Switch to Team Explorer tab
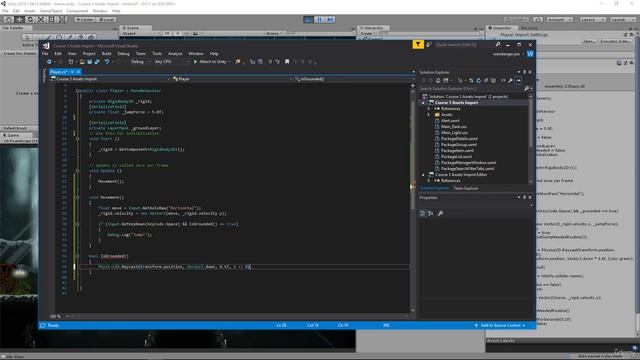The width and height of the screenshot is (640, 360). coord(466,188)
